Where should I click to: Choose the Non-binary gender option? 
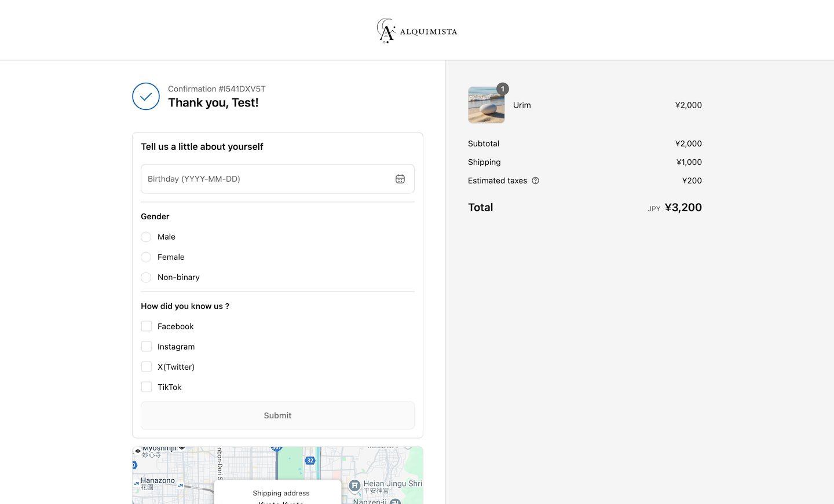pos(146,277)
